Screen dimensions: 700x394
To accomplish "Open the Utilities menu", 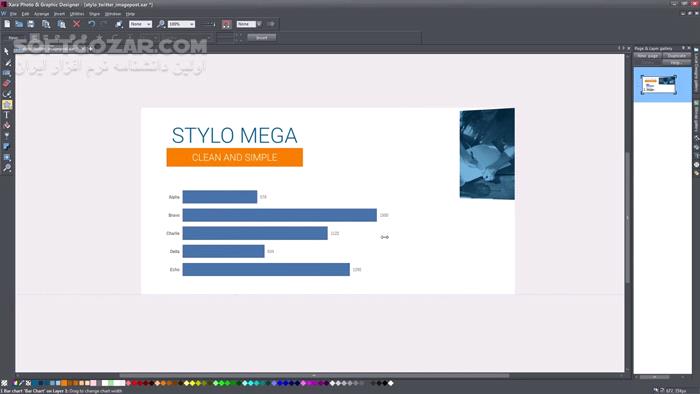I will pyautogui.click(x=77, y=14).
